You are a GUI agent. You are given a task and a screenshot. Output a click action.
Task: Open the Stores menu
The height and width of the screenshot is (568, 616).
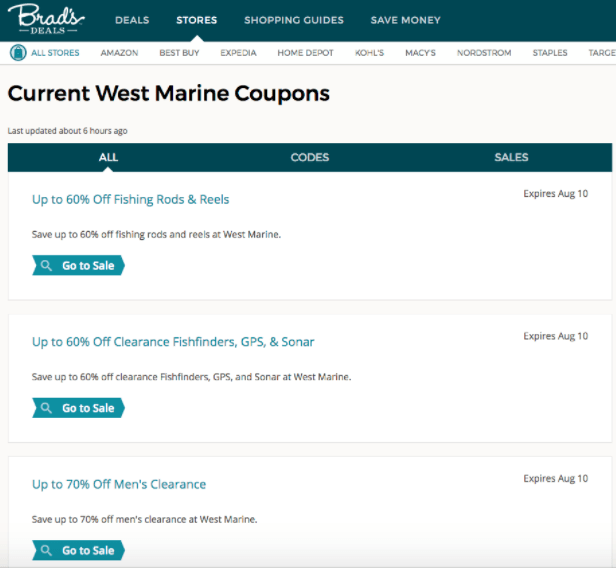click(x=196, y=20)
